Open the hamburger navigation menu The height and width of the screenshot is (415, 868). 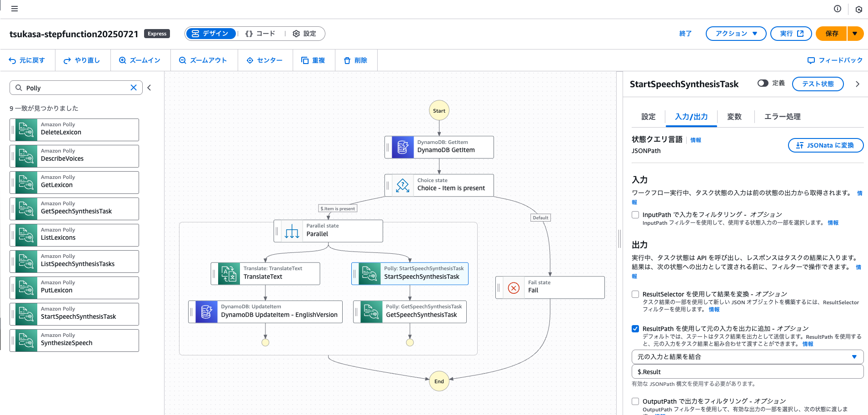pos(15,9)
